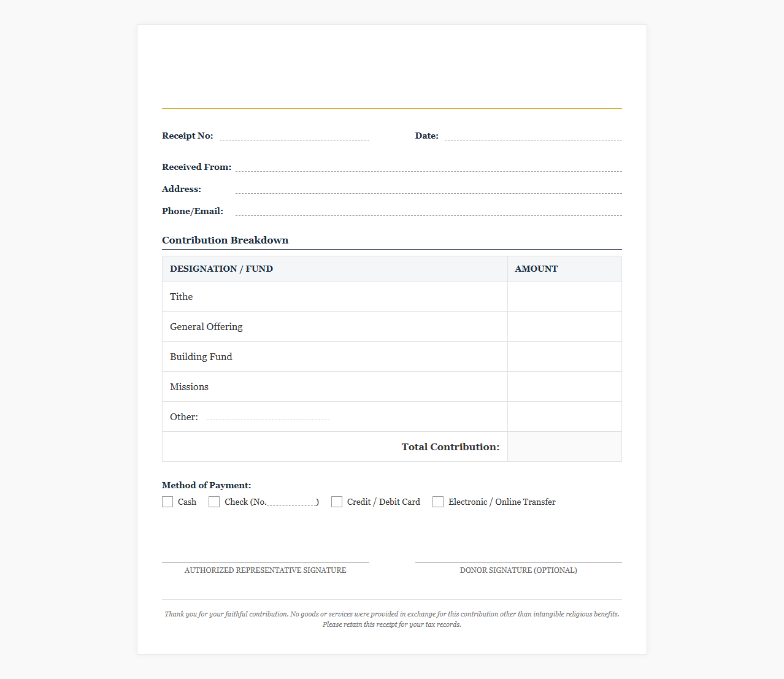Click the authorized representative signature line
The height and width of the screenshot is (679, 784).
tap(266, 562)
